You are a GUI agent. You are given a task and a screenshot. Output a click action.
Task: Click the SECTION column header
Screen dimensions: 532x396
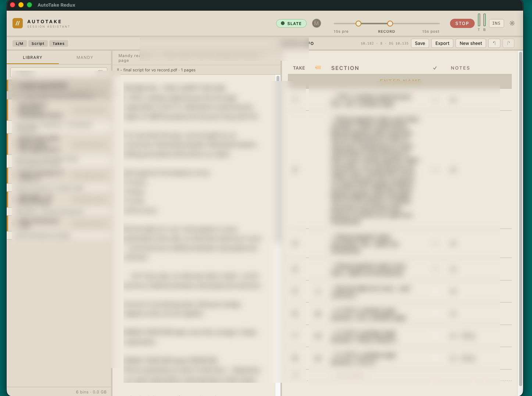click(345, 68)
